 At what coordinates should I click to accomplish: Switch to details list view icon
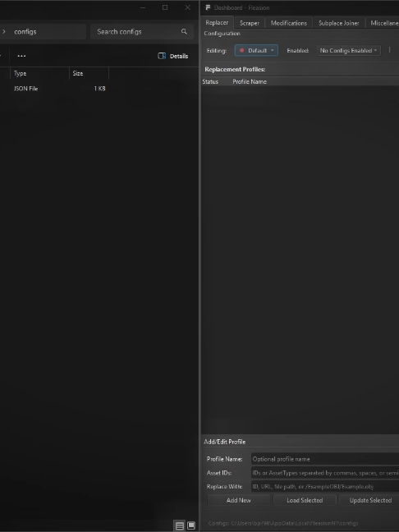(x=180, y=525)
